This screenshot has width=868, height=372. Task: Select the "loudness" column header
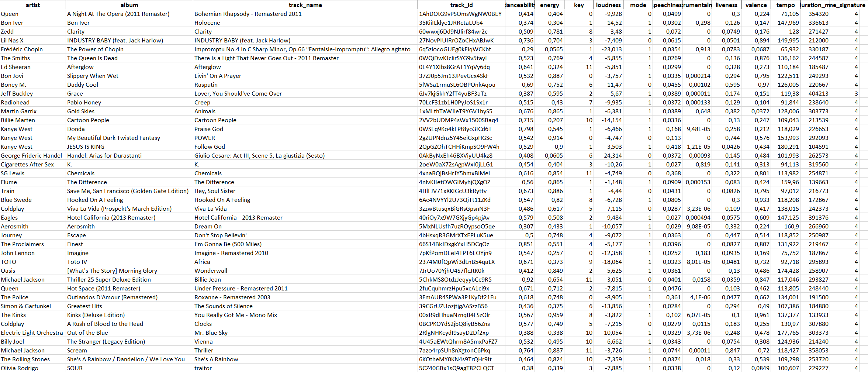tap(608, 5)
